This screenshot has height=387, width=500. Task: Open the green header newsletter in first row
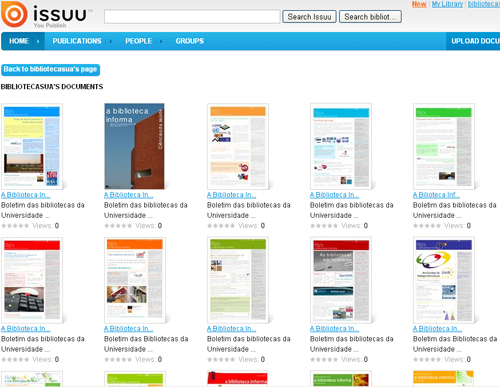tap(444, 146)
